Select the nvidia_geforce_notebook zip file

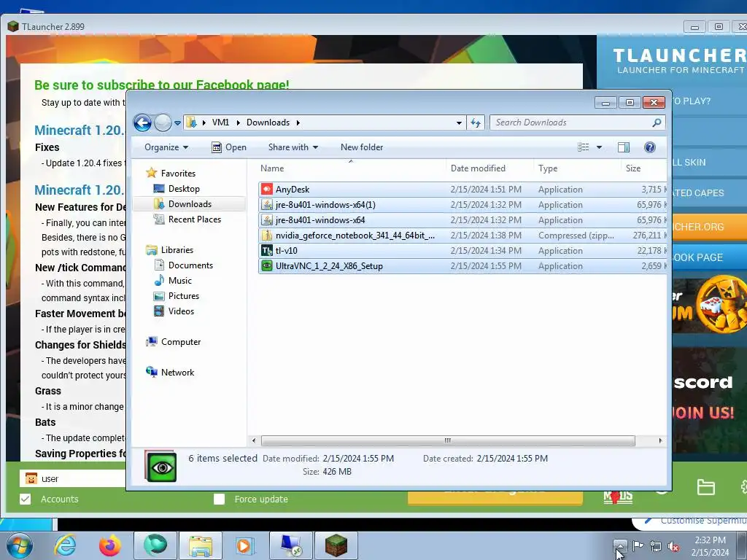click(462, 236)
